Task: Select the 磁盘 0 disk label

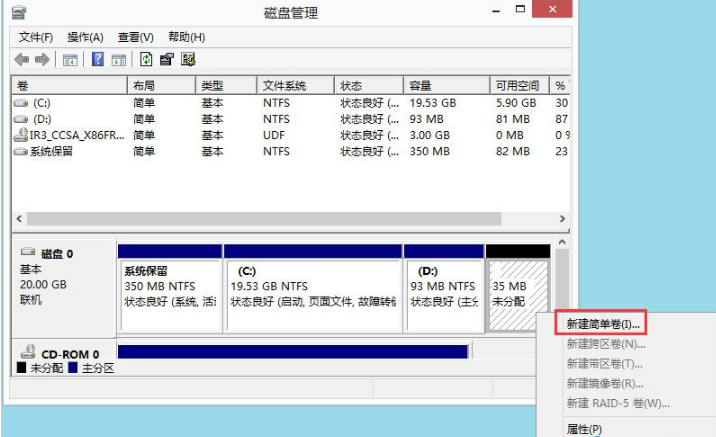Action: coord(56,254)
